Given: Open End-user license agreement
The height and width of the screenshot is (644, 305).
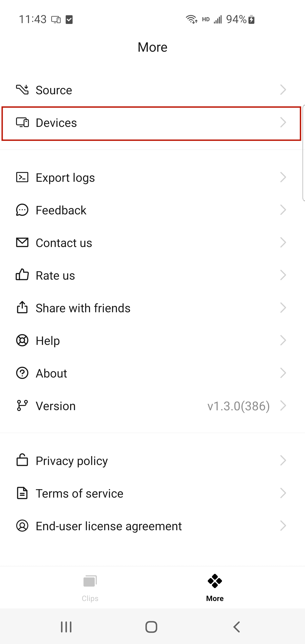Looking at the screenshot, I should (x=152, y=526).
